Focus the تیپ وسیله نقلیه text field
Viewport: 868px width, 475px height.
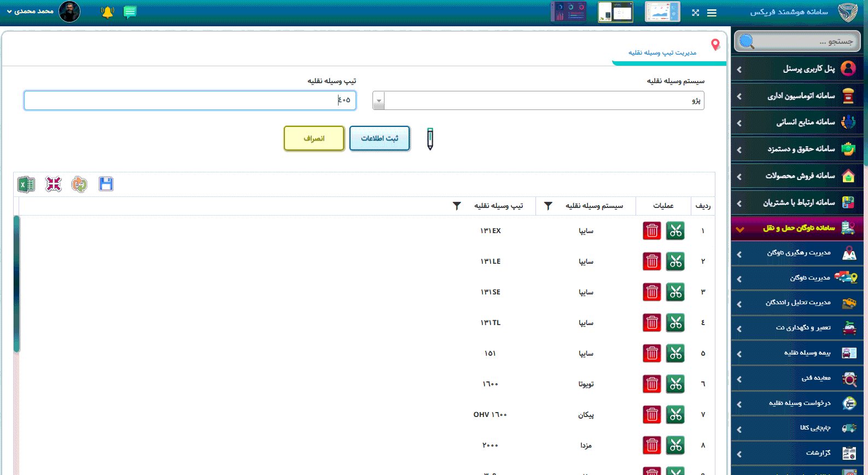[190, 101]
